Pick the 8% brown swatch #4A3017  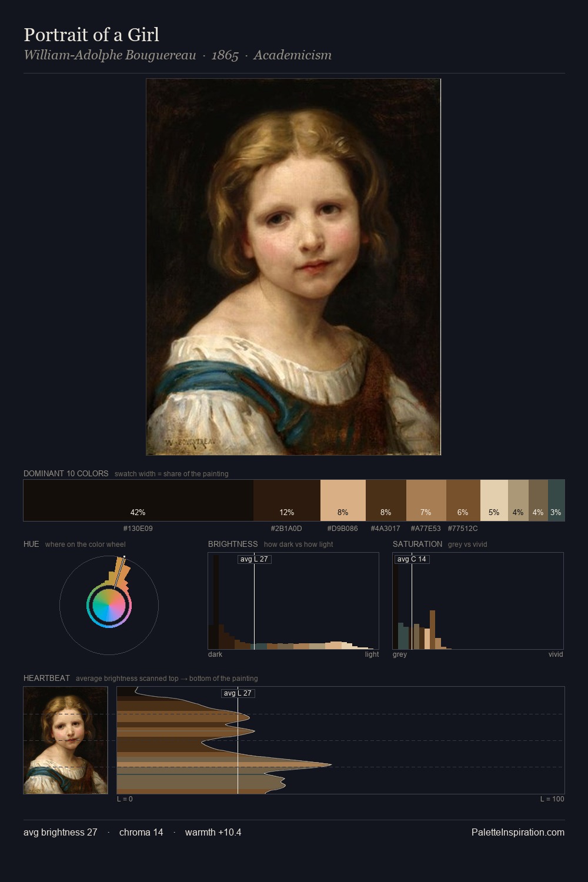(386, 500)
